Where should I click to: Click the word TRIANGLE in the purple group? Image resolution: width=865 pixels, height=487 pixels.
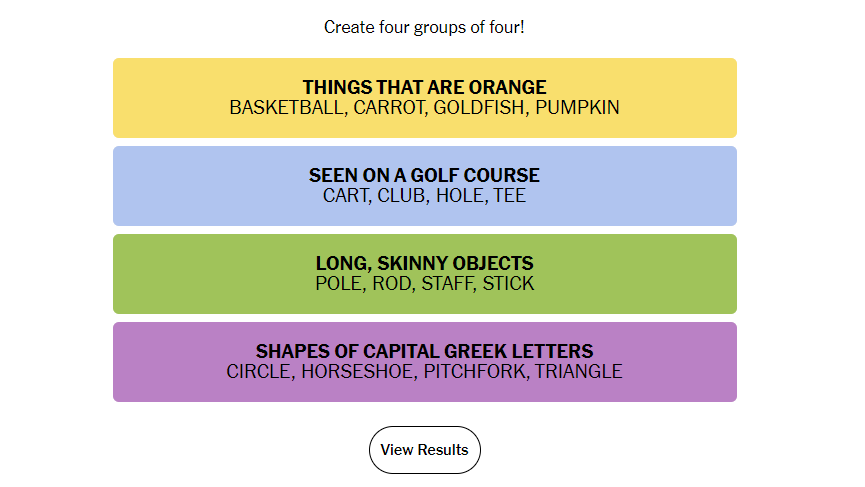579,372
